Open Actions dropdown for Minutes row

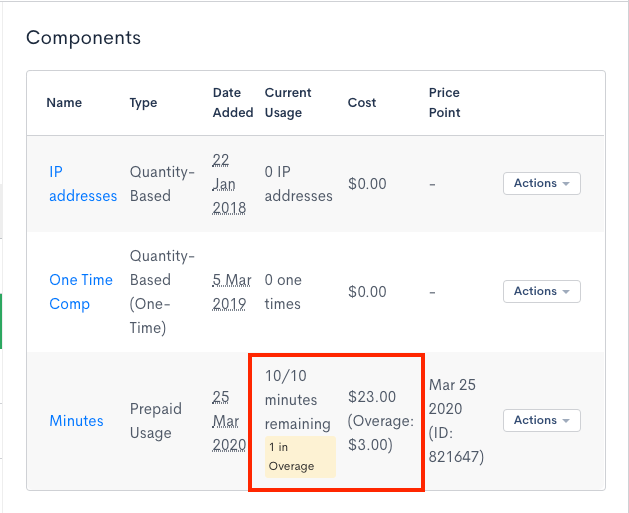(x=542, y=420)
